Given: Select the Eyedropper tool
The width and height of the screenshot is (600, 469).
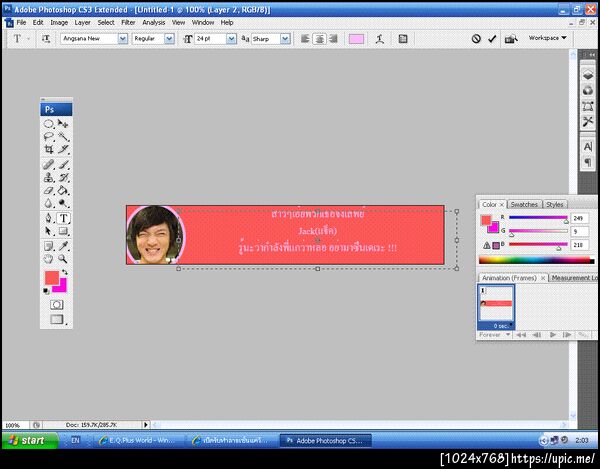Looking at the screenshot, I should click(x=63, y=246).
